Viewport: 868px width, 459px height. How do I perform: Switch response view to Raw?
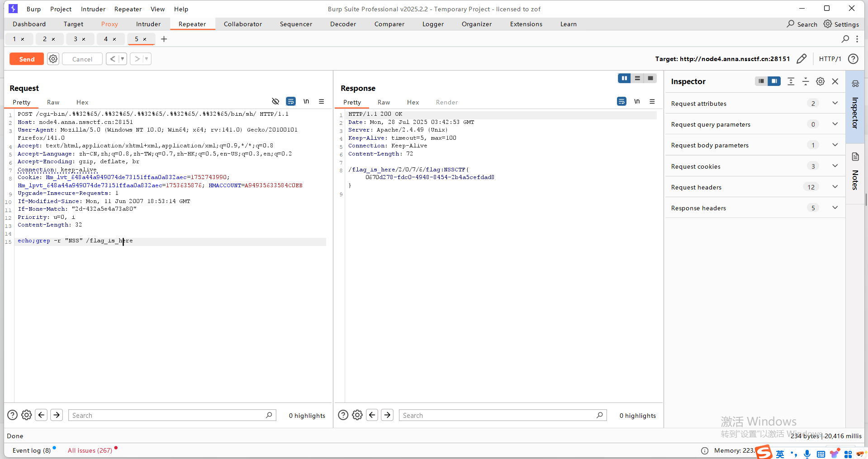pyautogui.click(x=384, y=102)
